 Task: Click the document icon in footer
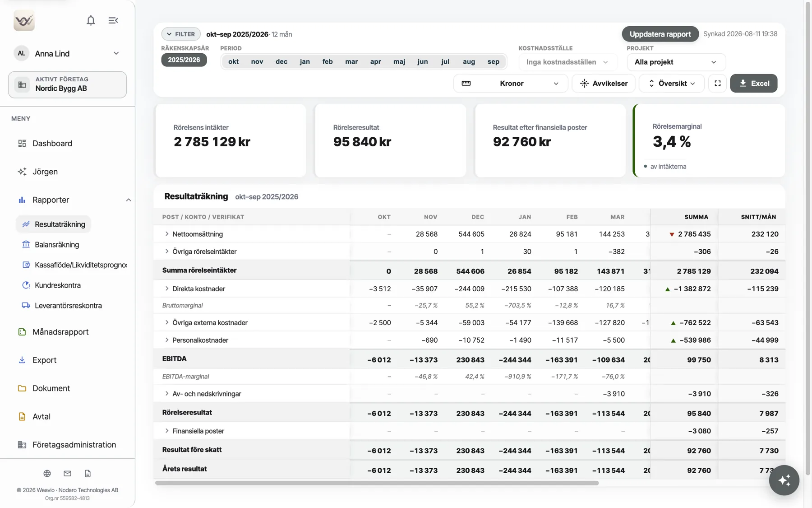tap(88, 473)
